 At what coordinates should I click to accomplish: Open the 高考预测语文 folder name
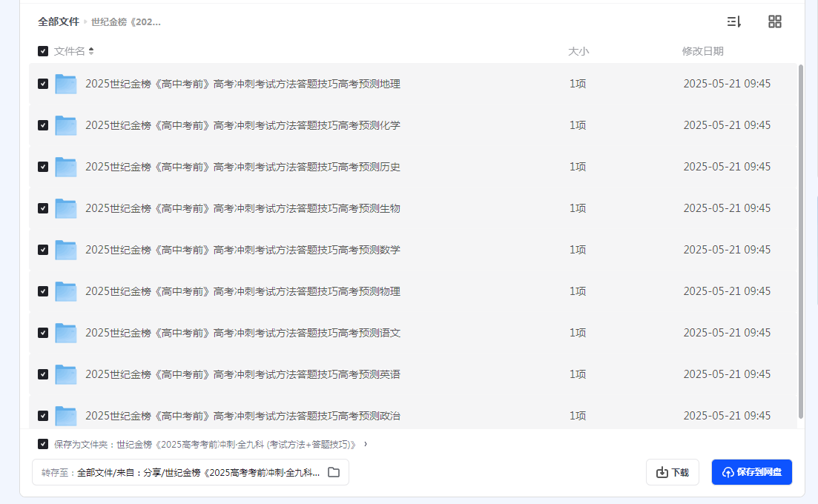click(243, 333)
